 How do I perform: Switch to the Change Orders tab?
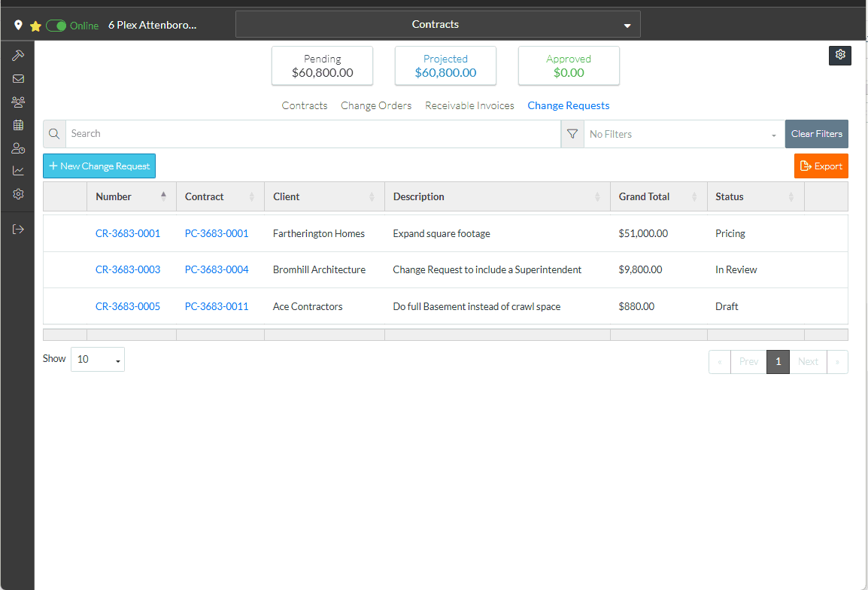(376, 106)
